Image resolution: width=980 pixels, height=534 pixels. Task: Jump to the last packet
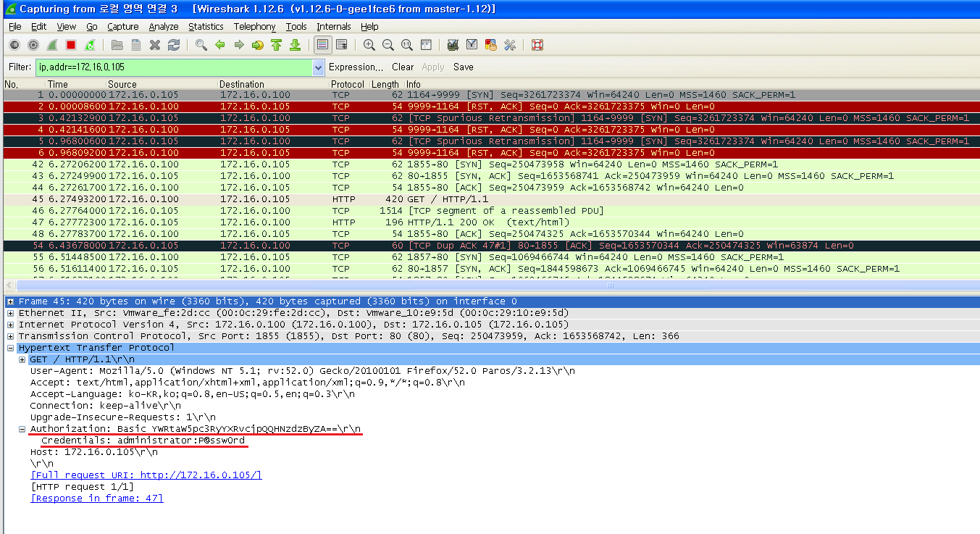pyautogui.click(x=295, y=45)
